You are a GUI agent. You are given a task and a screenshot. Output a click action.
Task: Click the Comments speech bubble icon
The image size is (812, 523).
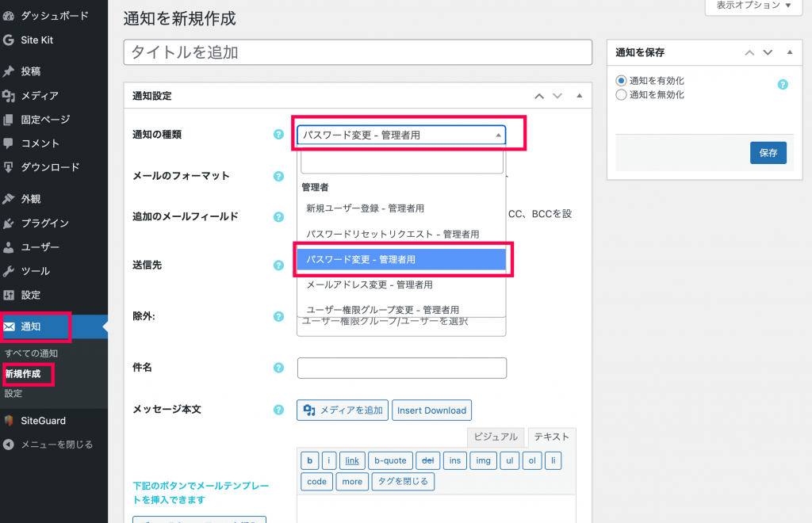point(8,143)
